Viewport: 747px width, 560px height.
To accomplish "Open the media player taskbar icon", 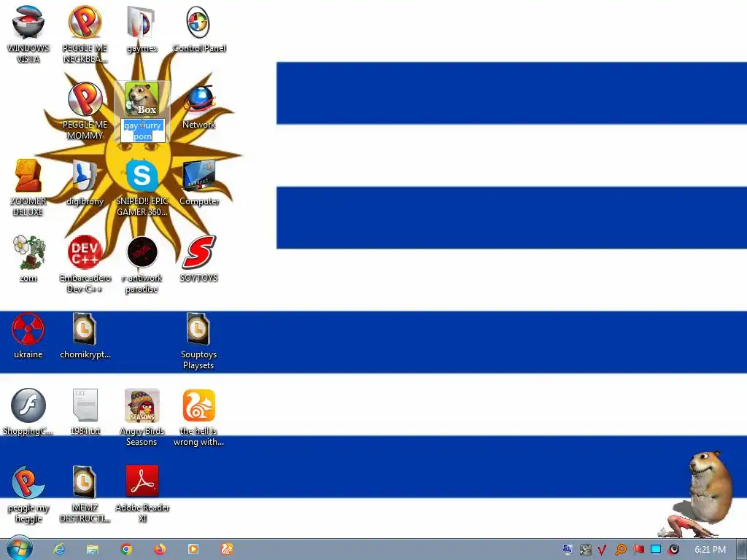I will click(x=193, y=549).
